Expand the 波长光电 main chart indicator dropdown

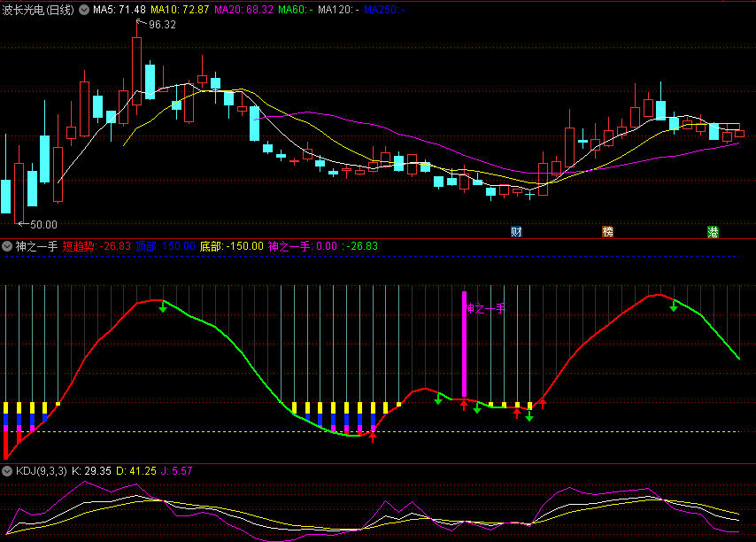pos(84,10)
